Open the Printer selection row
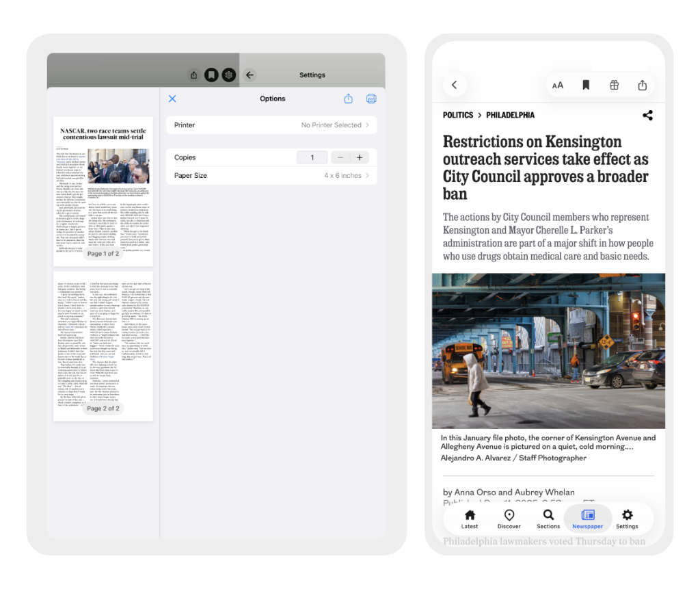This screenshot has height=589, width=700. coord(271,125)
